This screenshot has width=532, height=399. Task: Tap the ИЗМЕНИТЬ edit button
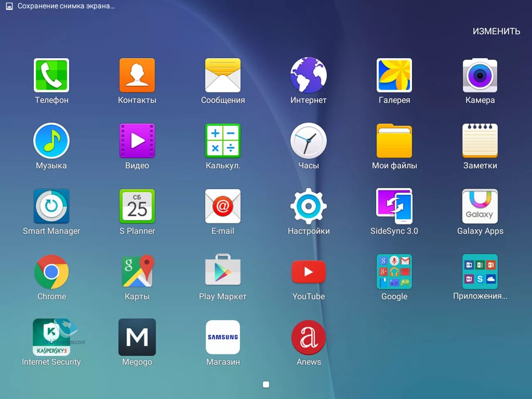[x=496, y=31]
